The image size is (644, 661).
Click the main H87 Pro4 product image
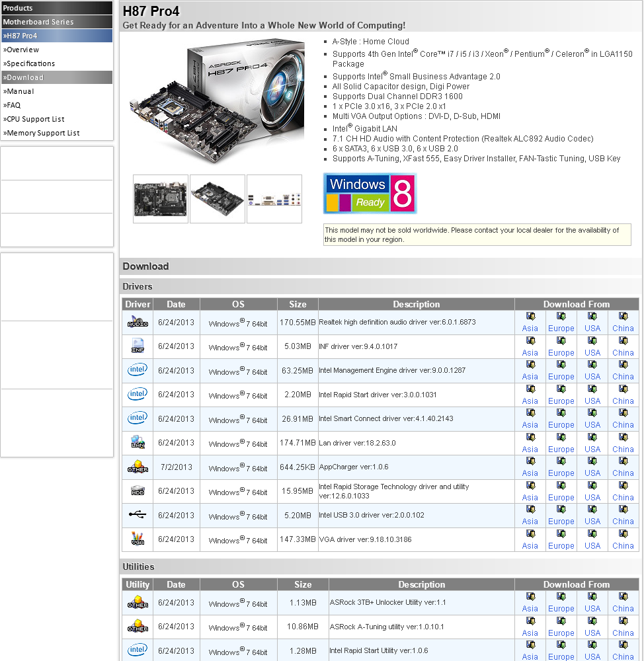pyautogui.click(x=217, y=101)
